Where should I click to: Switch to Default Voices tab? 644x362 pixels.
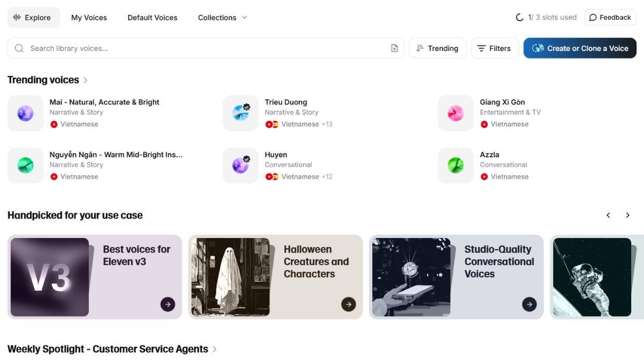tap(152, 18)
